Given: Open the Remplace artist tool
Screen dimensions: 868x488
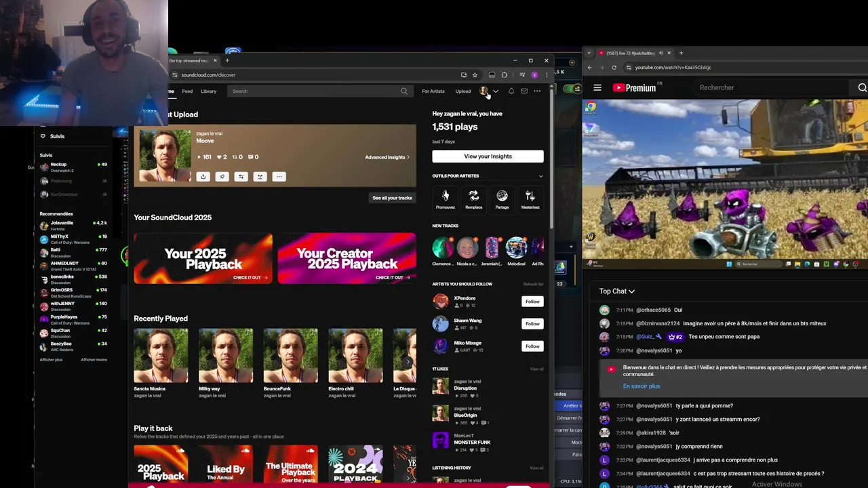Looking at the screenshot, I should (474, 200).
